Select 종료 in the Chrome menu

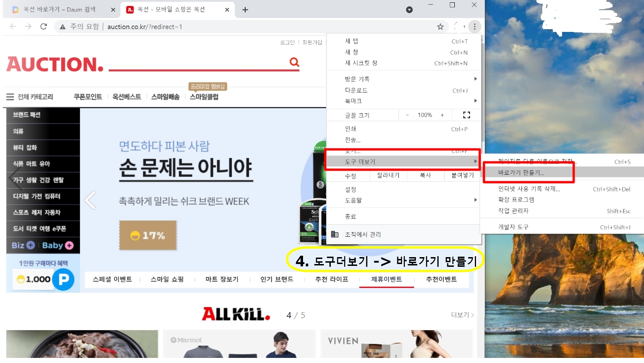coord(404,216)
